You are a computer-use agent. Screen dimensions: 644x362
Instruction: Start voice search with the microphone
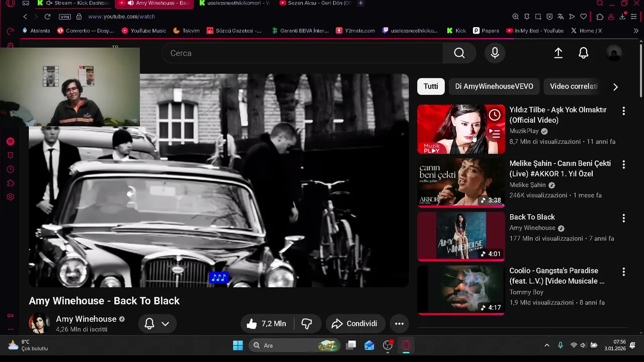tap(495, 53)
